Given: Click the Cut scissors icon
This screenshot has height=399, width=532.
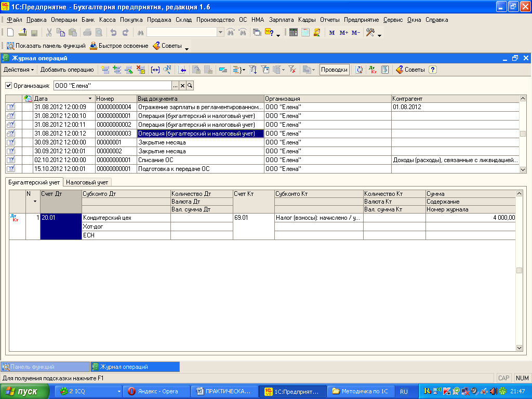Looking at the screenshot, I should [49, 33].
